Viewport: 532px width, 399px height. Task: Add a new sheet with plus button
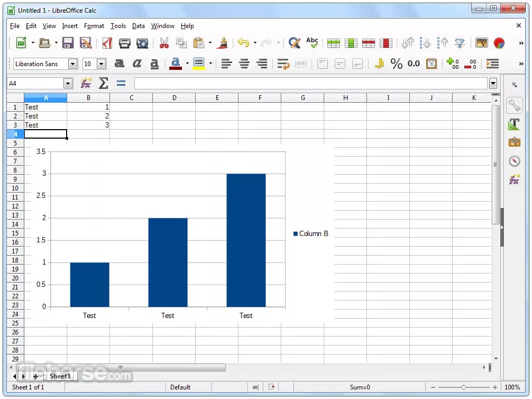(35, 376)
